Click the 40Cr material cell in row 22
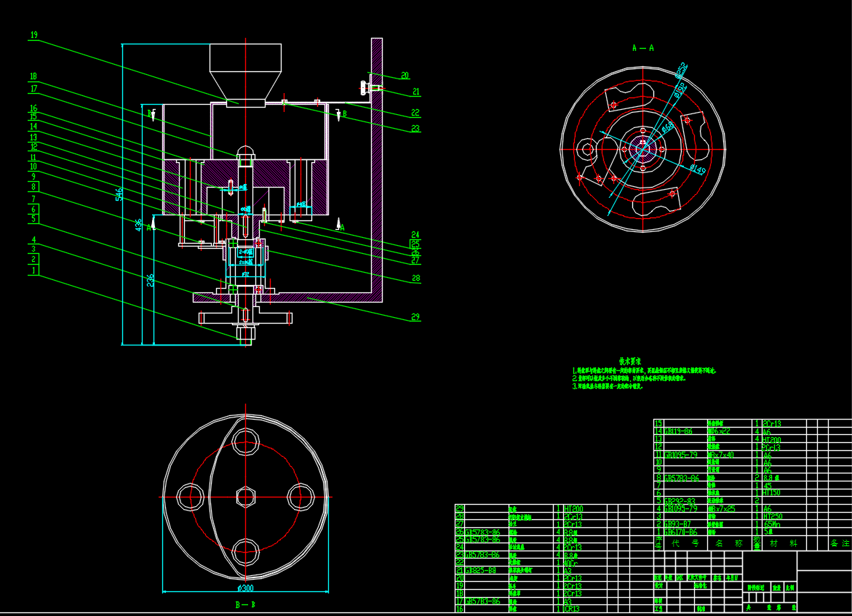Screen dimensions: 852x616 point(573,562)
